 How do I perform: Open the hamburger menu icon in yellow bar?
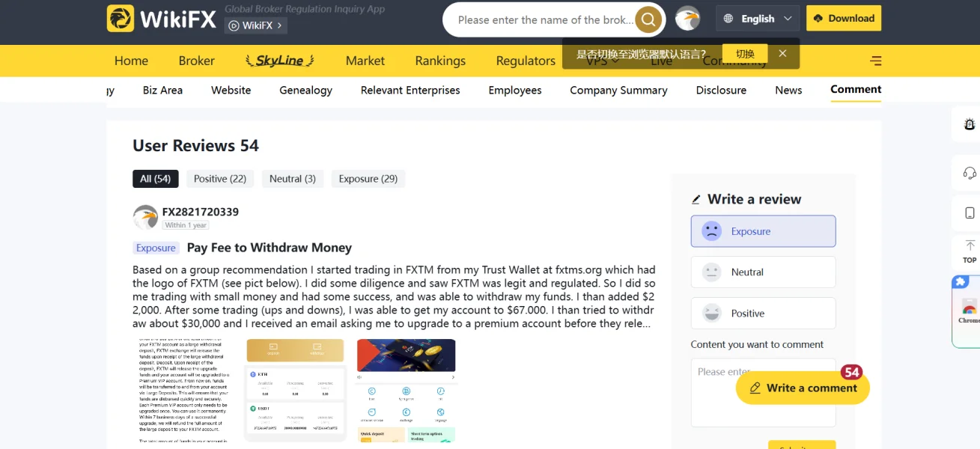point(875,61)
